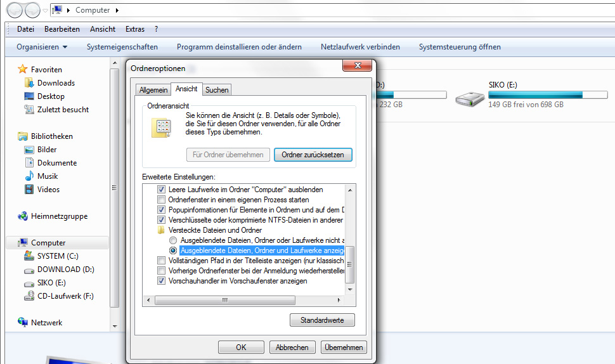Select radio 'Ausgeblendete Dateien... nicht anzeigen'
Image resolution: width=615 pixels, height=364 pixels.
[173, 240]
